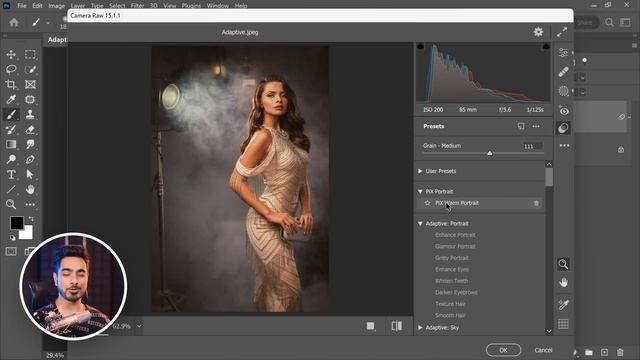
Task: Select the Gradient tool
Action: (x=11, y=144)
